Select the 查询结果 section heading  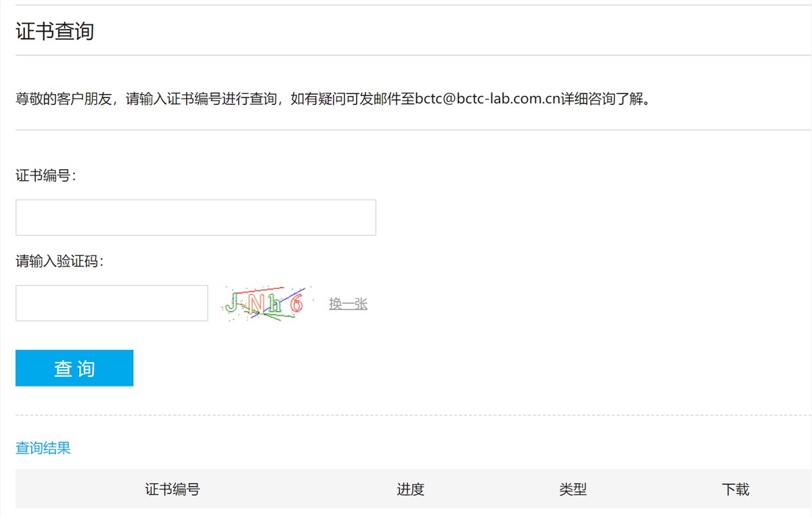click(x=43, y=448)
